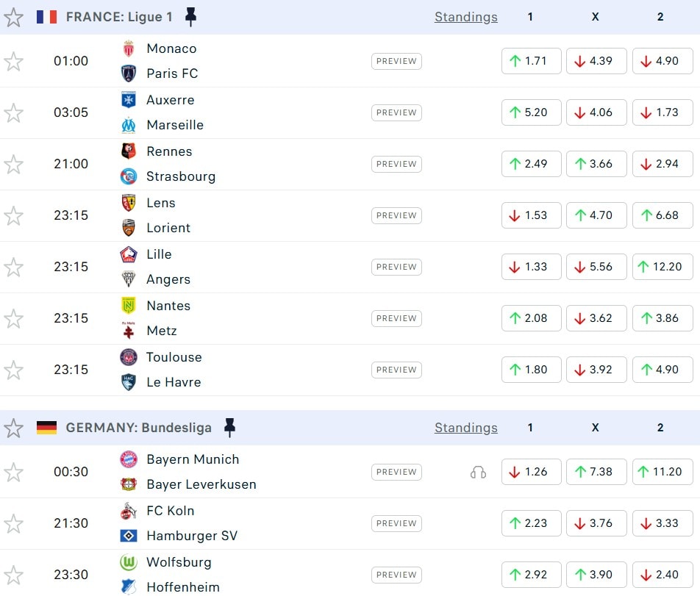700x596 pixels.
Task: Open preview for Rennes vs Strasbourg
Action: (396, 164)
